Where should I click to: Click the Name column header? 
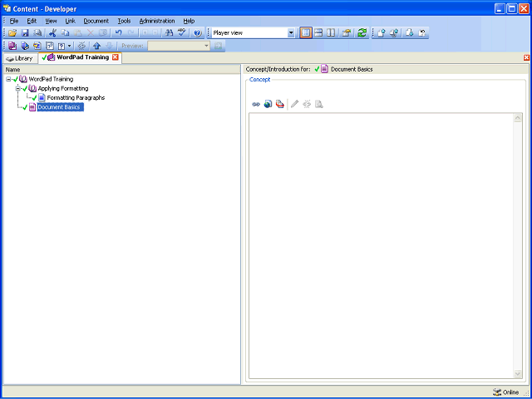122,70
